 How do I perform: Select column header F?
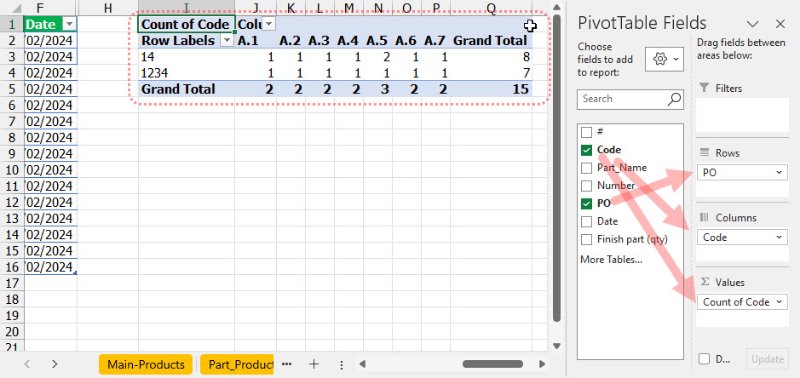click(51, 7)
